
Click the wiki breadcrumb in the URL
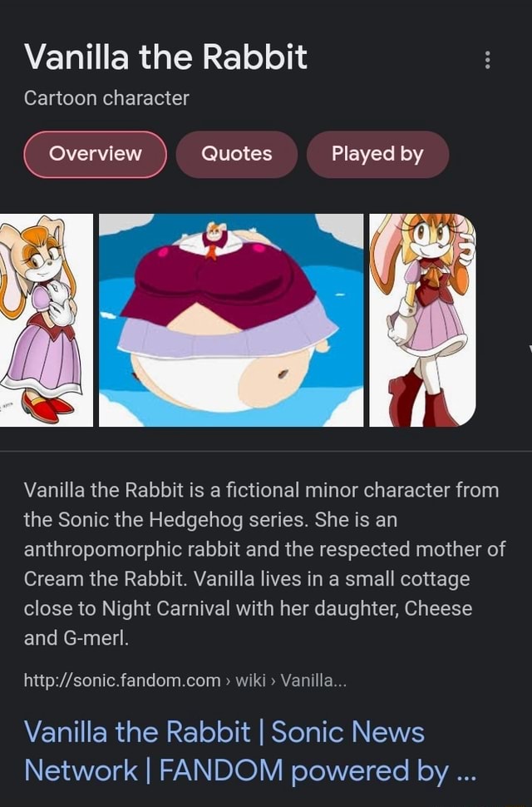point(250,681)
